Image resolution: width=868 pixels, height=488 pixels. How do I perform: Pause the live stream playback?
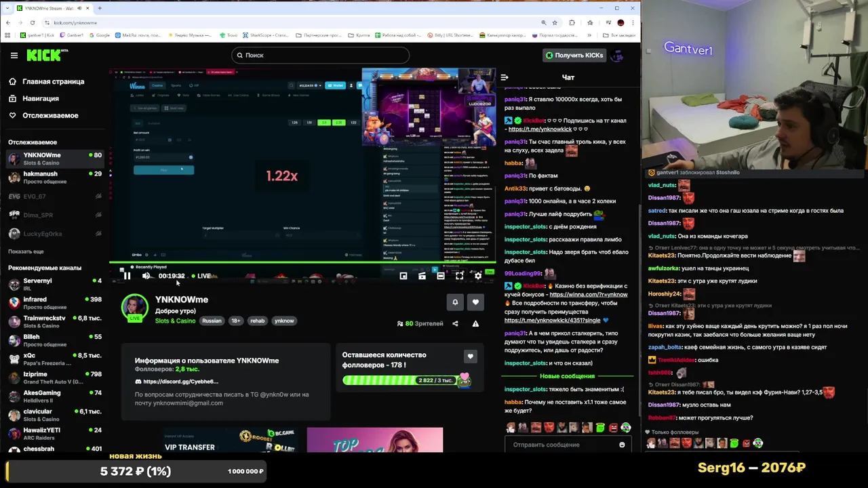pos(127,276)
